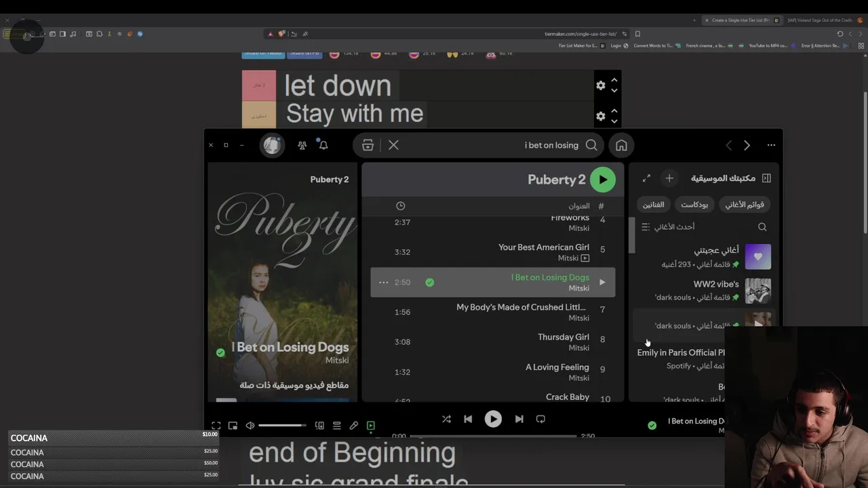
Task: Open the lyrics microphone icon
Action: pos(353,426)
